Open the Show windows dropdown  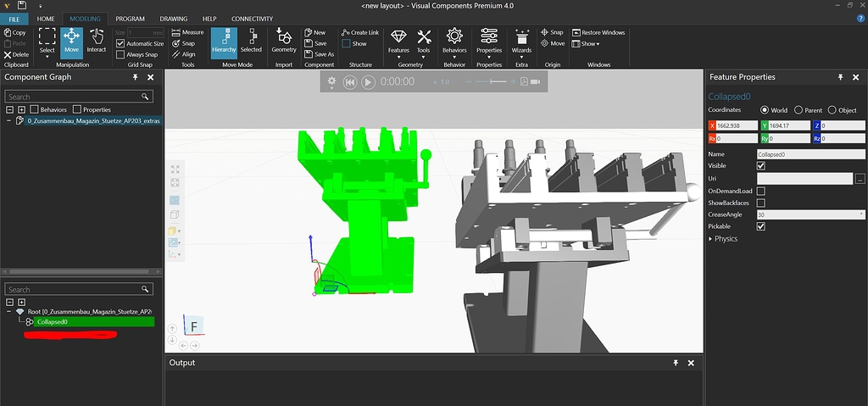[x=586, y=44]
